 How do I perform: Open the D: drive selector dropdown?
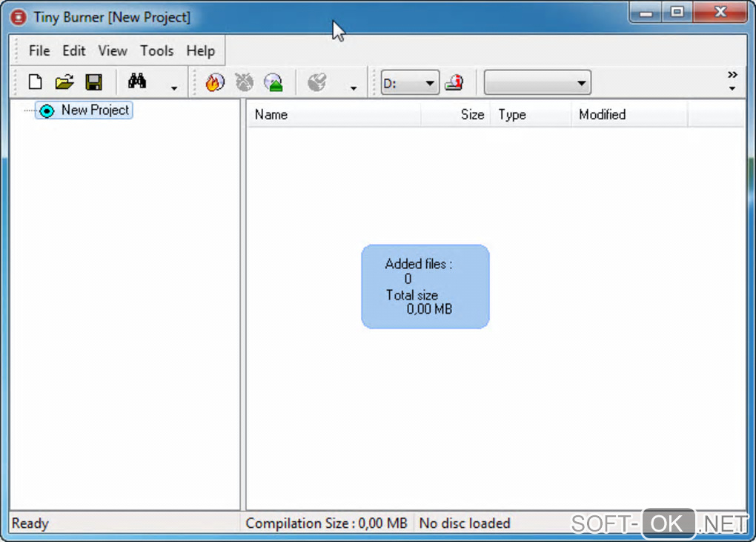tap(410, 82)
